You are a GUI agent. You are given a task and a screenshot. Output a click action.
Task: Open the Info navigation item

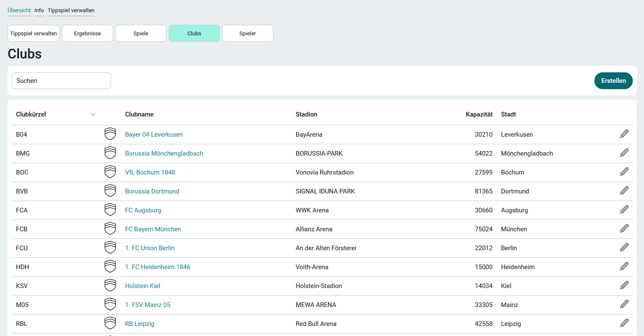pyautogui.click(x=39, y=10)
